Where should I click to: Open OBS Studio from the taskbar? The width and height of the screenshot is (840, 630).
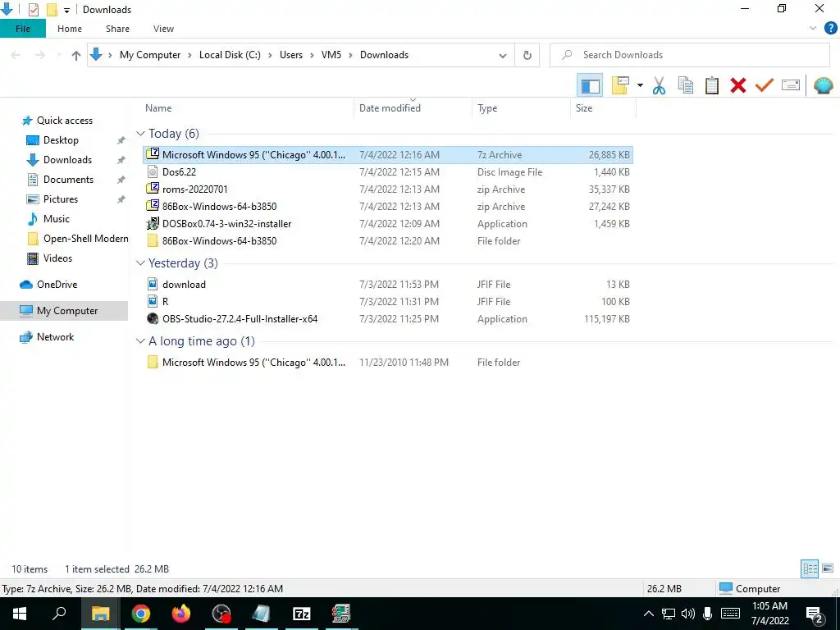click(221, 614)
